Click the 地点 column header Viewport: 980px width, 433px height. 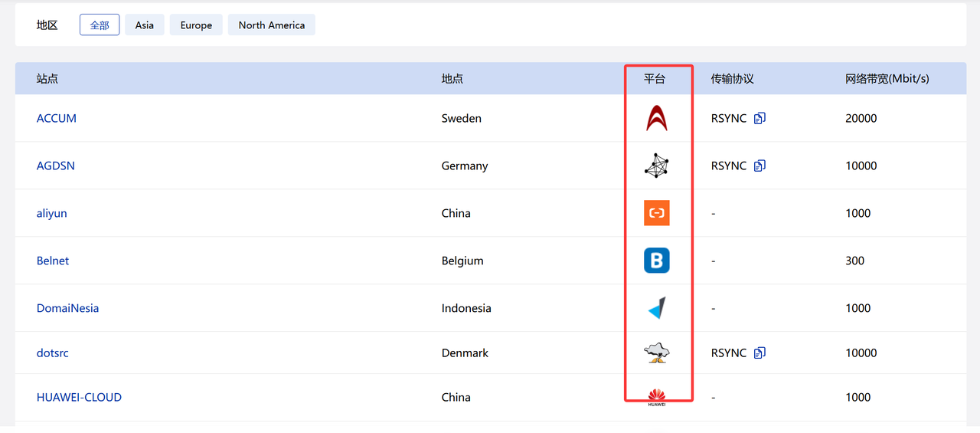tap(452, 78)
